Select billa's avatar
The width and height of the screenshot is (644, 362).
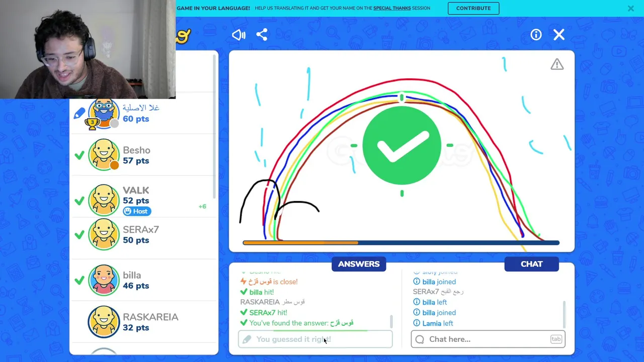click(104, 280)
